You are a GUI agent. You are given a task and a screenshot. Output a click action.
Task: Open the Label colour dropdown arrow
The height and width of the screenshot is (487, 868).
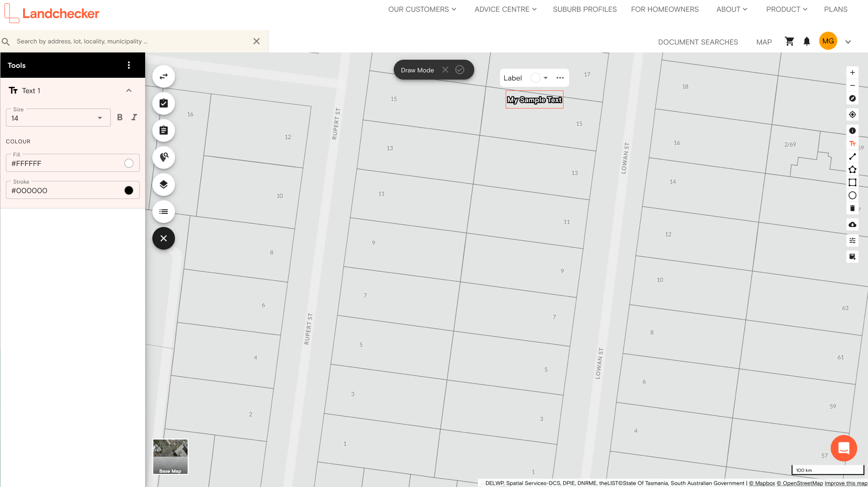[546, 78]
